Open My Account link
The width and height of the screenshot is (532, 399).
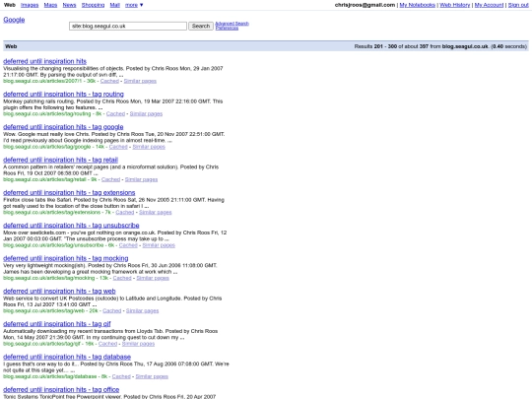coord(489,5)
